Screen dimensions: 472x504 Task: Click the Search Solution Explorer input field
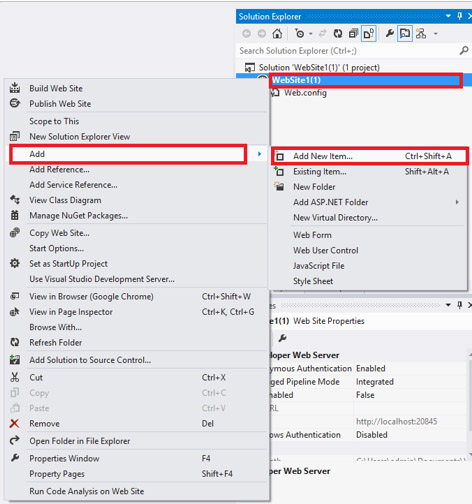[347, 51]
